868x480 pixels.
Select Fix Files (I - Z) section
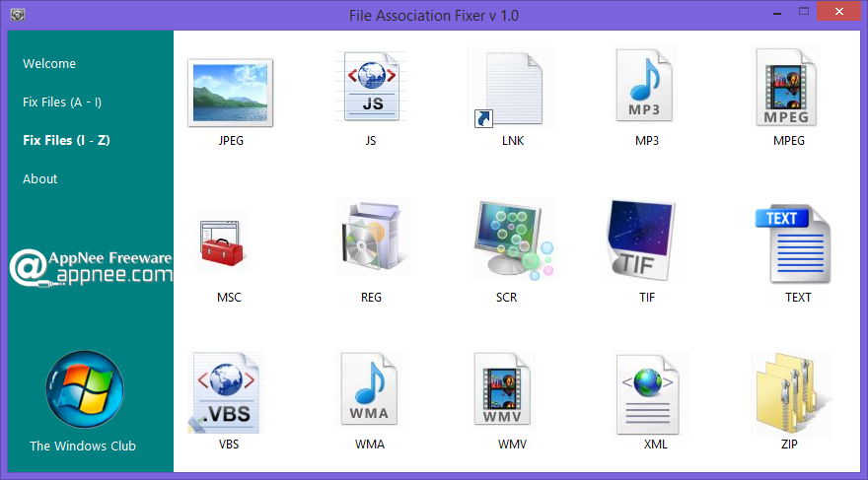66,141
